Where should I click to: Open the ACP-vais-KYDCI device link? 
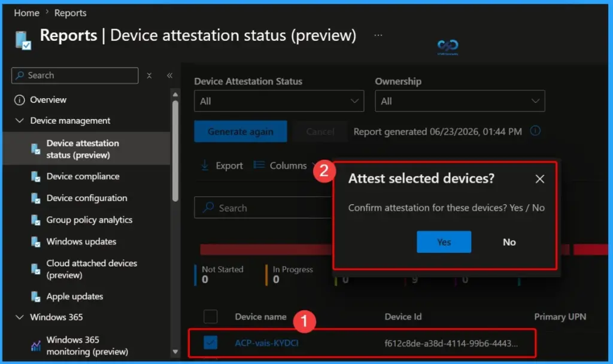pos(266,343)
